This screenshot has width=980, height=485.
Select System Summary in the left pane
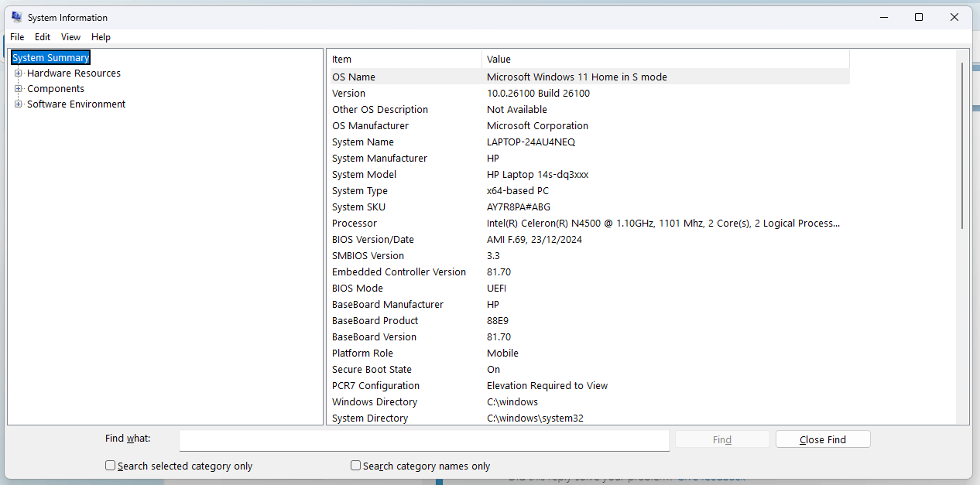[x=50, y=56]
